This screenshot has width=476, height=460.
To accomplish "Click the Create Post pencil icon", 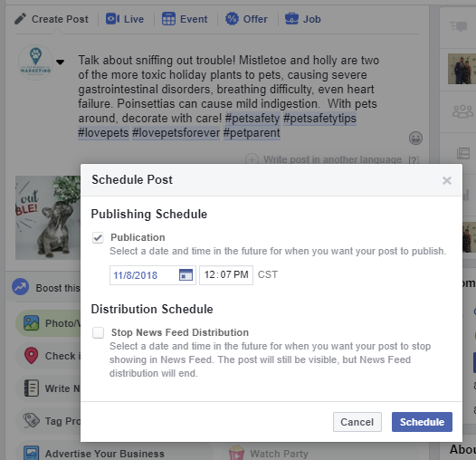I will click(20, 19).
